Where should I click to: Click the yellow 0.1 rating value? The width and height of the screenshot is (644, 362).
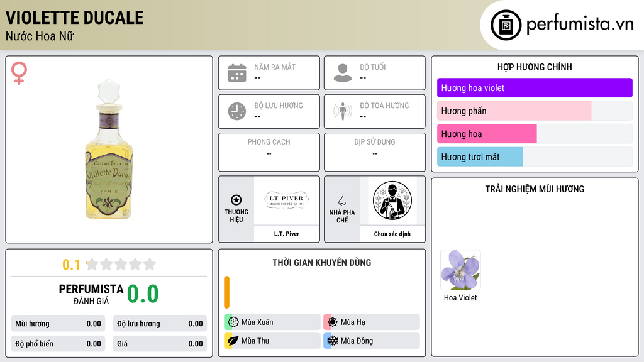(x=72, y=265)
